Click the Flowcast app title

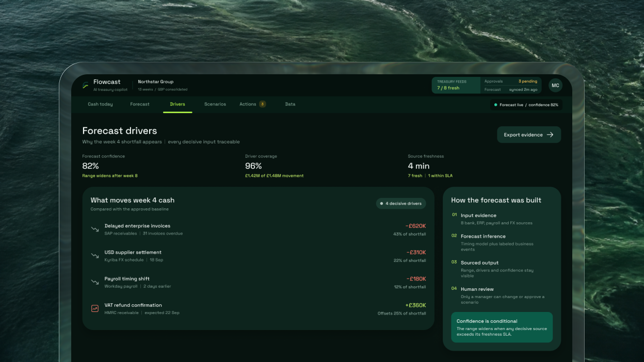coord(107,81)
